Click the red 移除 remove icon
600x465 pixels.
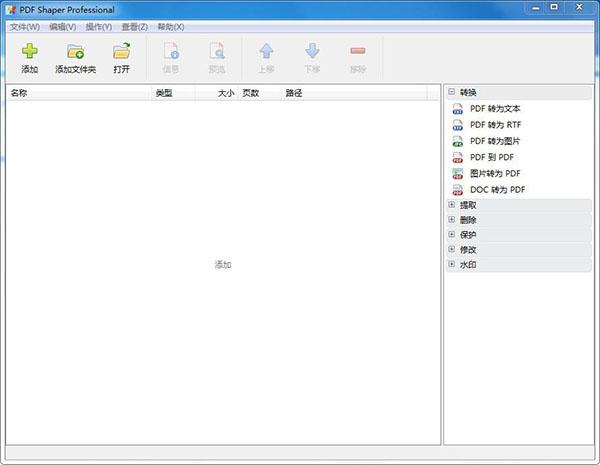click(357, 52)
